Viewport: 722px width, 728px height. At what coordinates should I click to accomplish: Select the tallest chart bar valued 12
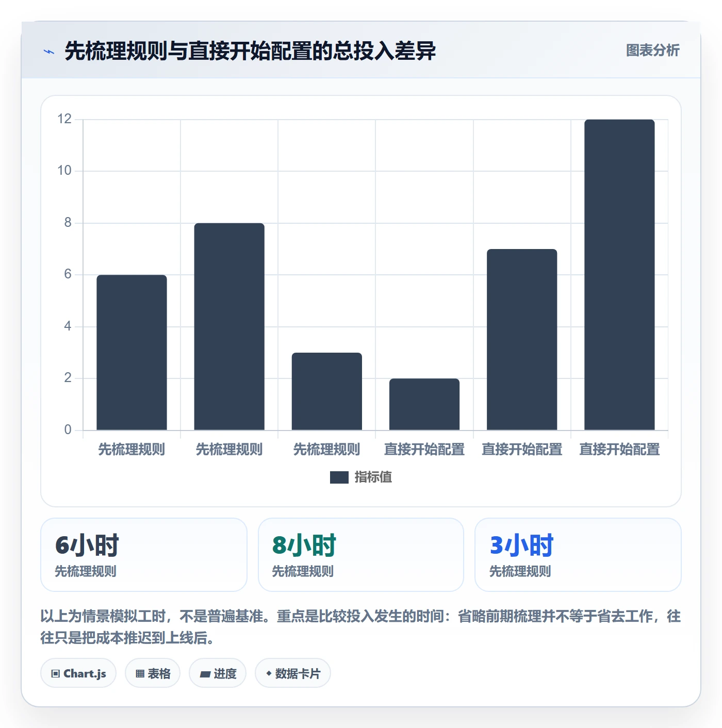pyautogui.click(x=619, y=275)
